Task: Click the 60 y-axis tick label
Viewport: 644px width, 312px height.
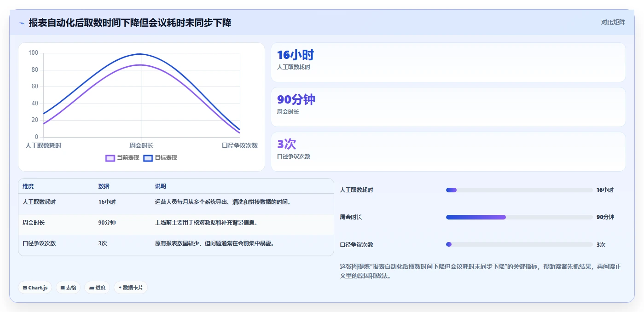Action: coord(35,87)
